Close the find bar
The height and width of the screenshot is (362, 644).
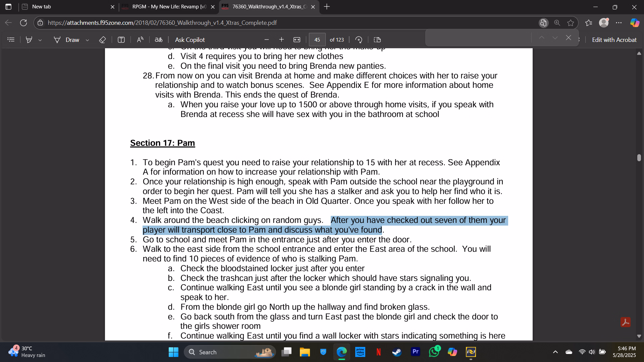coord(569,38)
